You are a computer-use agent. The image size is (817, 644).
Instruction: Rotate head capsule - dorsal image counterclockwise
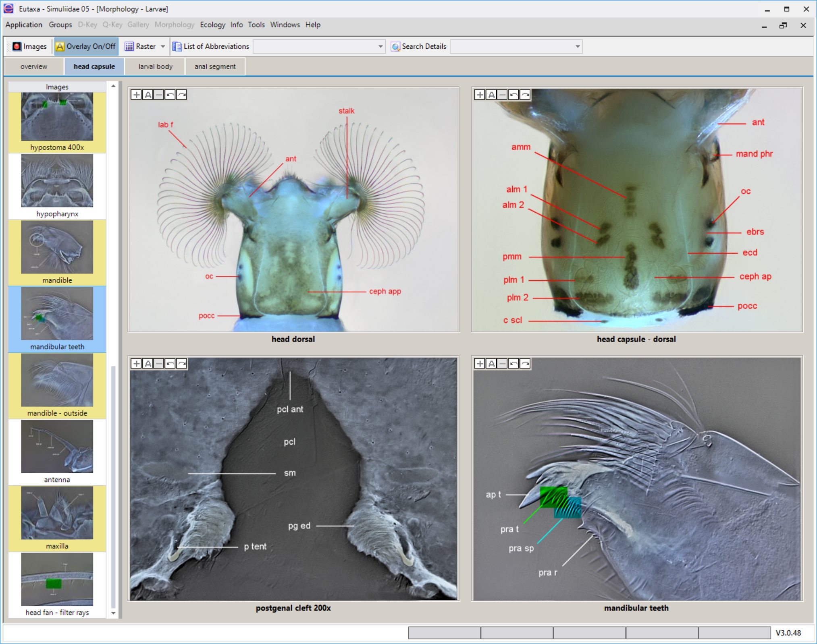point(514,95)
